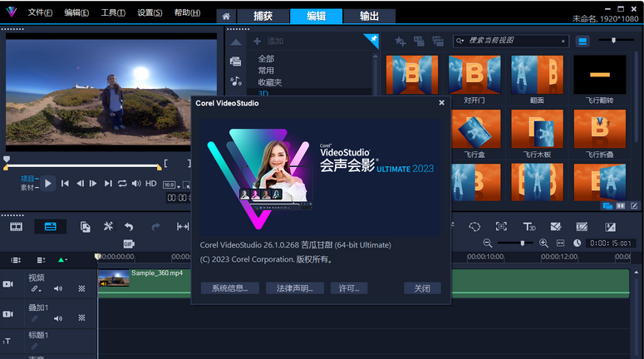The width and height of the screenshot is (644, 359).
Task: Click the 关闭 button in dialog
Action: pyautogui.click(x=422, y=288)
